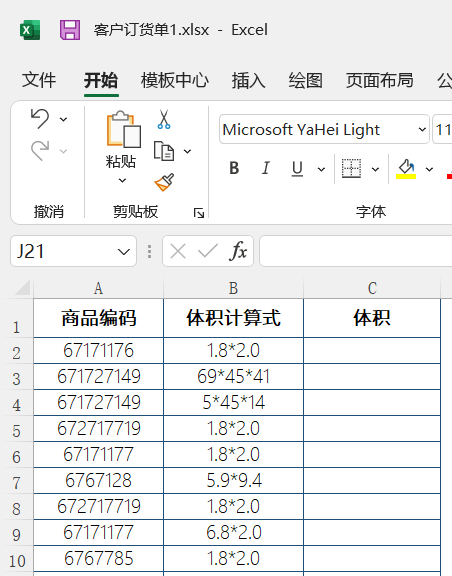The height and width of the screenshot is (576, 452).
Task: Toggle Bold formatting
Action: [x=234, y=169]
